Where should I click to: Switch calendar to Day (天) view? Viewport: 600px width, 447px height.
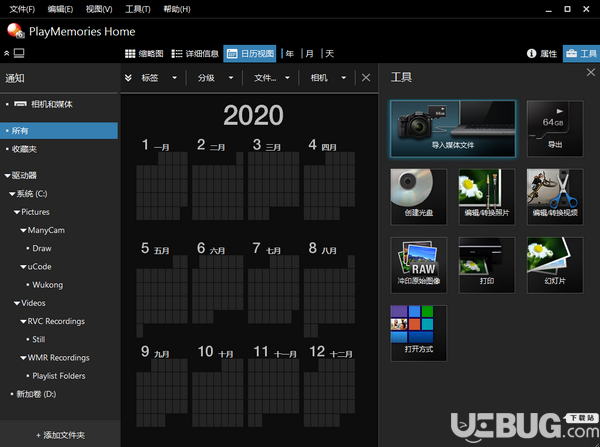[329, 54]
